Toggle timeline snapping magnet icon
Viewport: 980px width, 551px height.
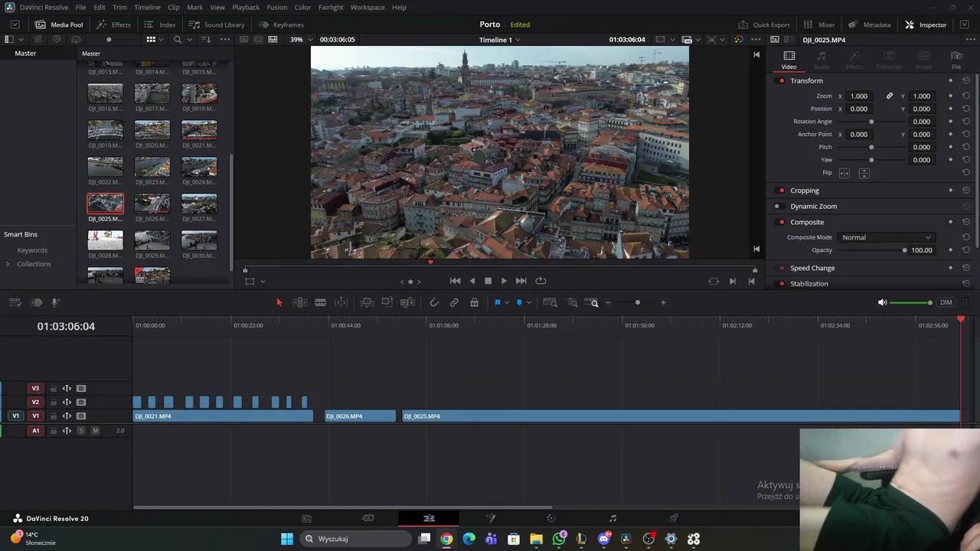434,302
